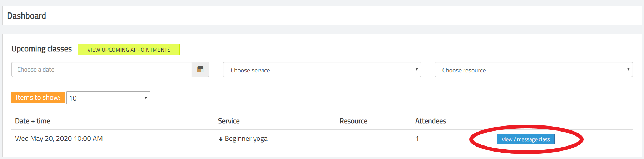Click the attendee count 1

pos(417,139)
